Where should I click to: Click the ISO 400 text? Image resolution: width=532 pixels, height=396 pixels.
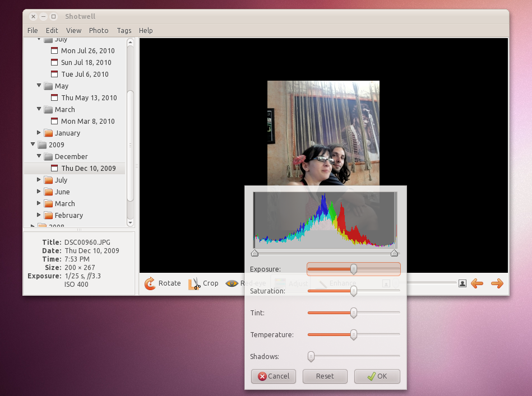coord(76,285)
